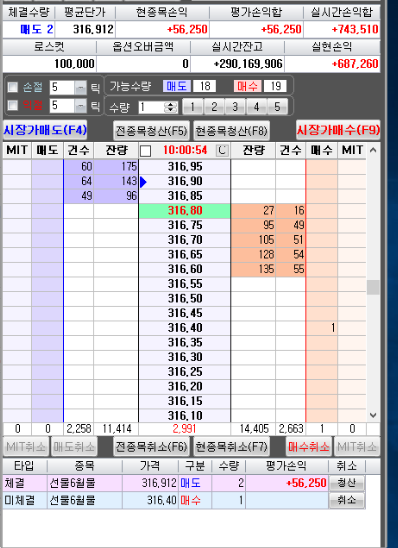Select price row 316.85
Screen dimensions: 398x548
(184, 196)
